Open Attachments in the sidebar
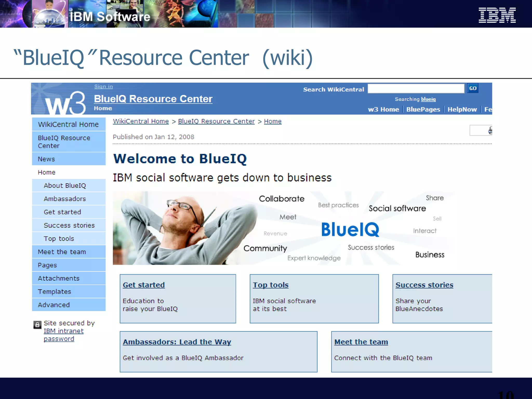Screen dimensions: 532x399 69,278
